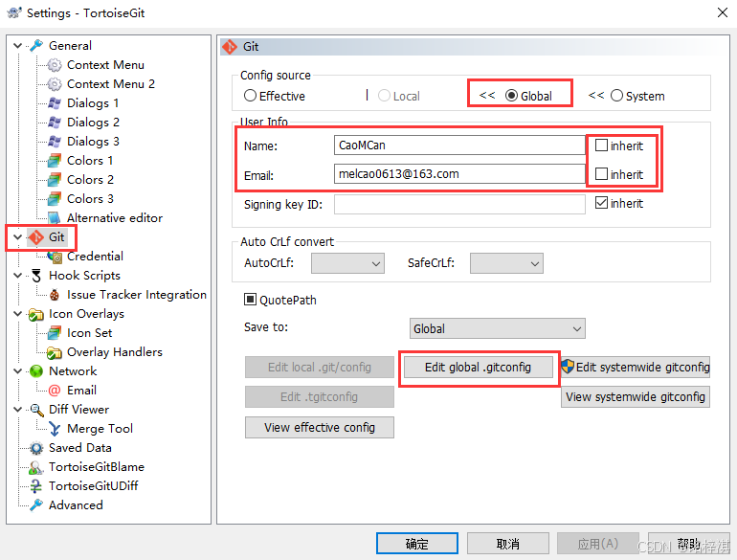Cancel the dialog with 取消 button

[508, 544]
